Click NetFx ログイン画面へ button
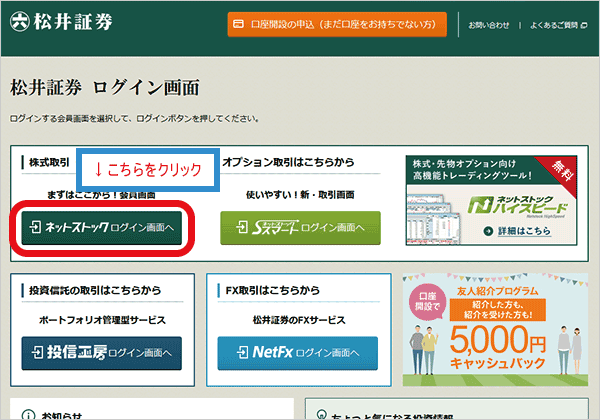600x420 pixels. 298,353
